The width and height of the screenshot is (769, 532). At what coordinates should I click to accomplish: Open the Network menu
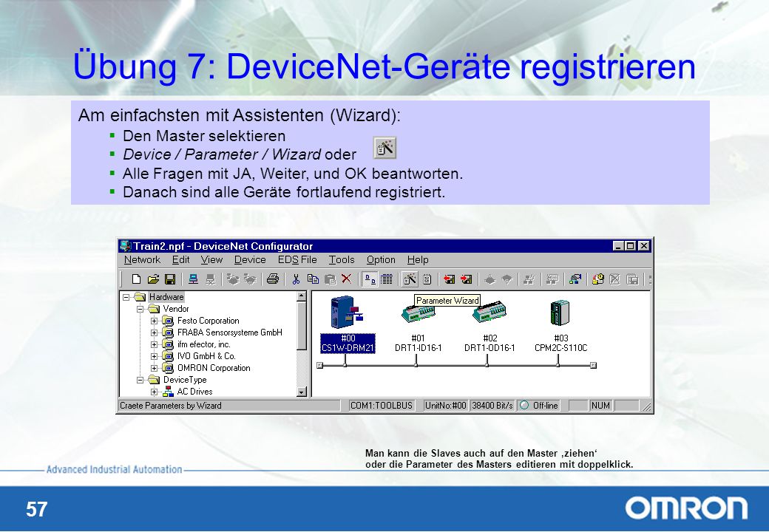(x=142, y=259)
